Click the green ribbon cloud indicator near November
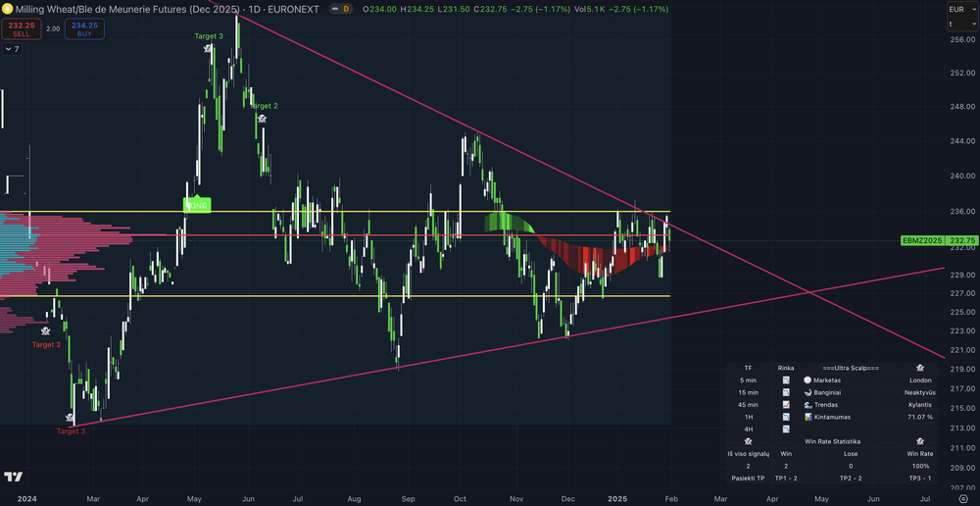 [508, 222]
